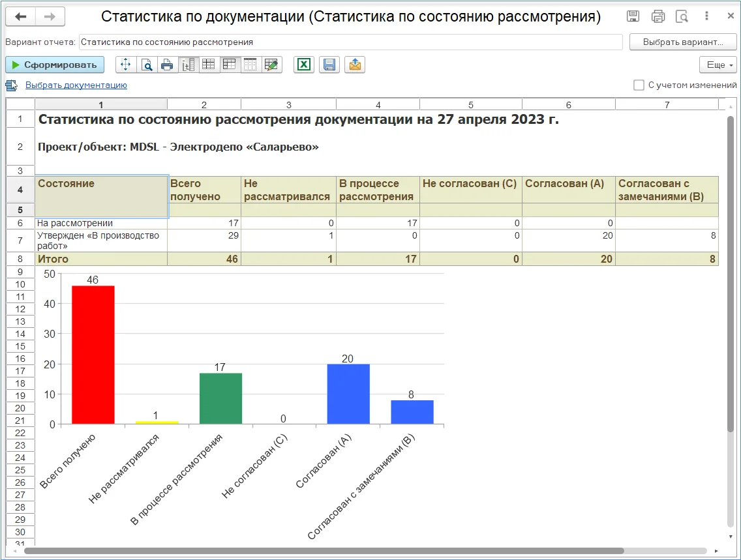This screenshot has width=741, height=560.
Task: Click the title bar save diskette icon
Action: 633,16
